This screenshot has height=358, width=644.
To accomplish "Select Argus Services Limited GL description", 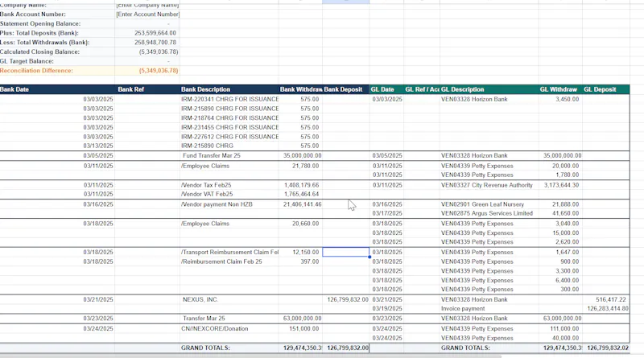I will [x=489, y=213].
